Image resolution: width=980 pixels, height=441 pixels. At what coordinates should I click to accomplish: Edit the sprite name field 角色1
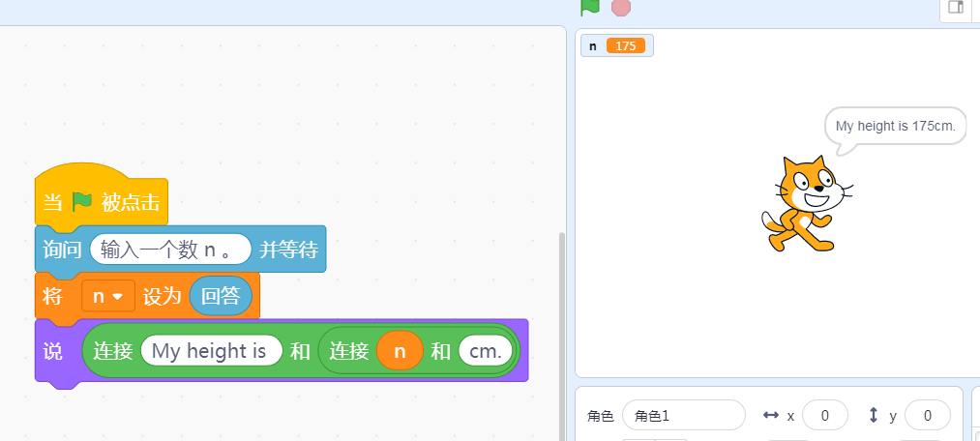coord(684,416)
